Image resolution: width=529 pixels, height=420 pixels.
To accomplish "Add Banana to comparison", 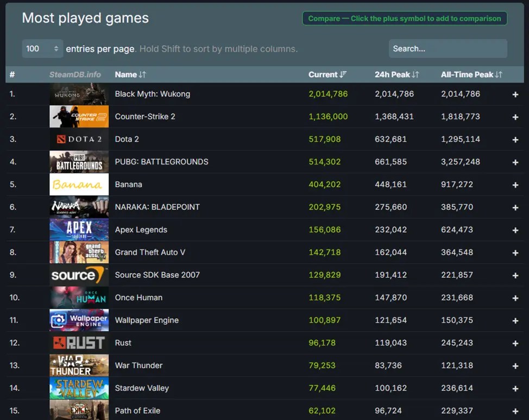I will point(515,184).
